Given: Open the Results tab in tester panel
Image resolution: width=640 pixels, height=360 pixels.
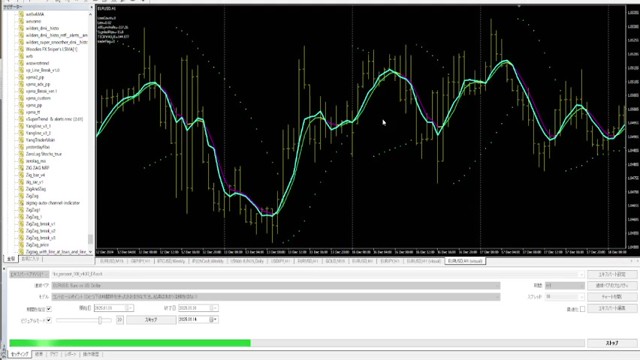Looking at the screenshot, I should [x=39, y=354].
